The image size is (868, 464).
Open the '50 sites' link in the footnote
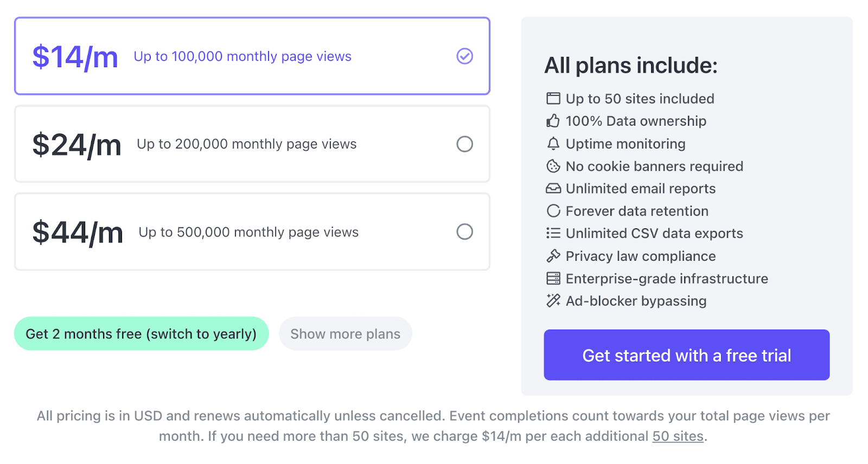tap(678, 436)
